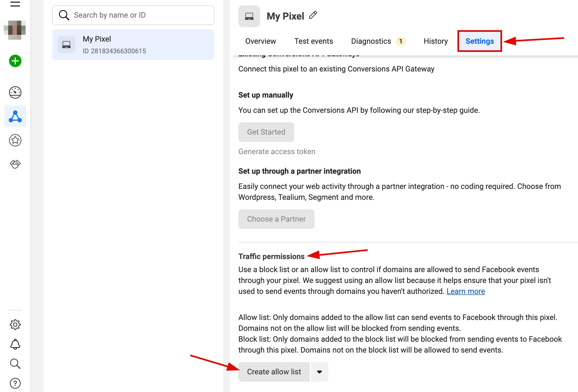Open the Diagnostics tab
Image resolution: width=578 pixels, height=392 pixels.
pos(371,41)
